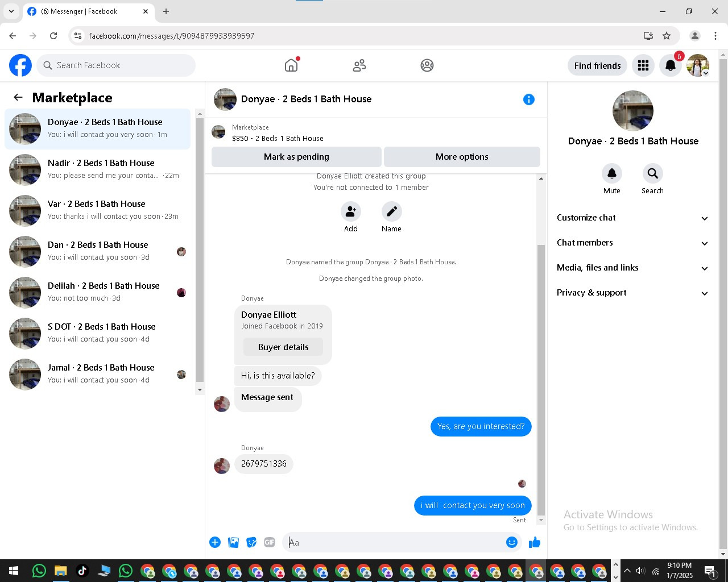Open File Explorer from the taskbar
This screenshot has width=728, height=582.
click(x=60, y=571)
